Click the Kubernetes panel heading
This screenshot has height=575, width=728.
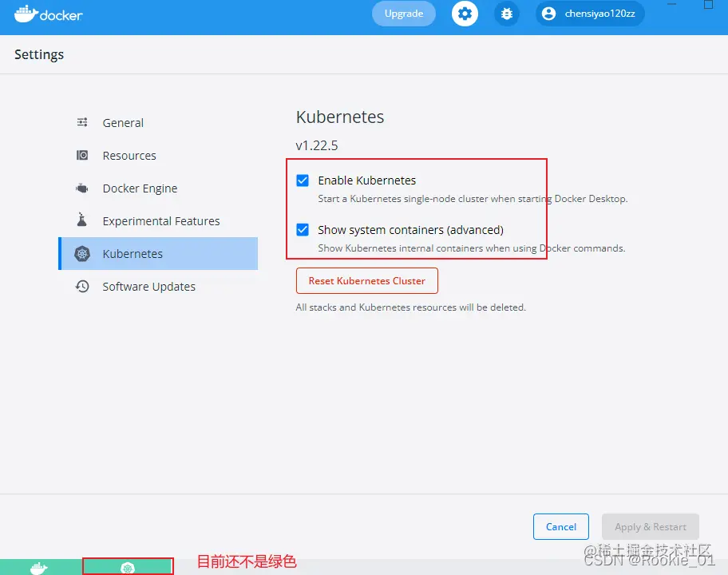coord(340,117)
